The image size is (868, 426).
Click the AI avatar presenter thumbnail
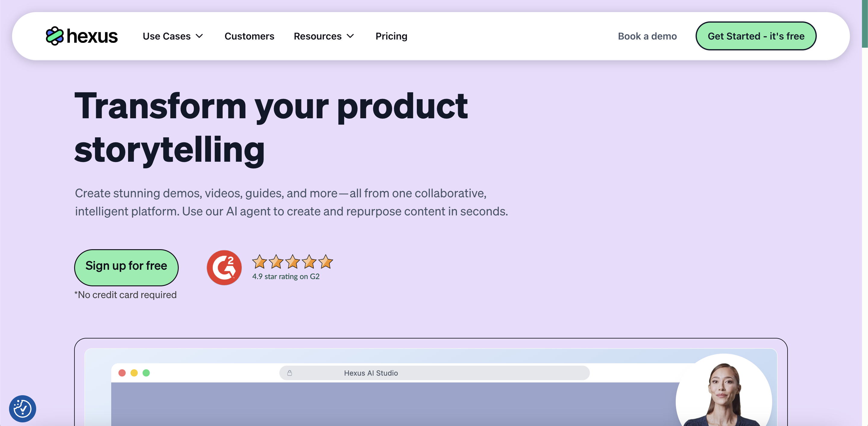(x=724, y=390)
